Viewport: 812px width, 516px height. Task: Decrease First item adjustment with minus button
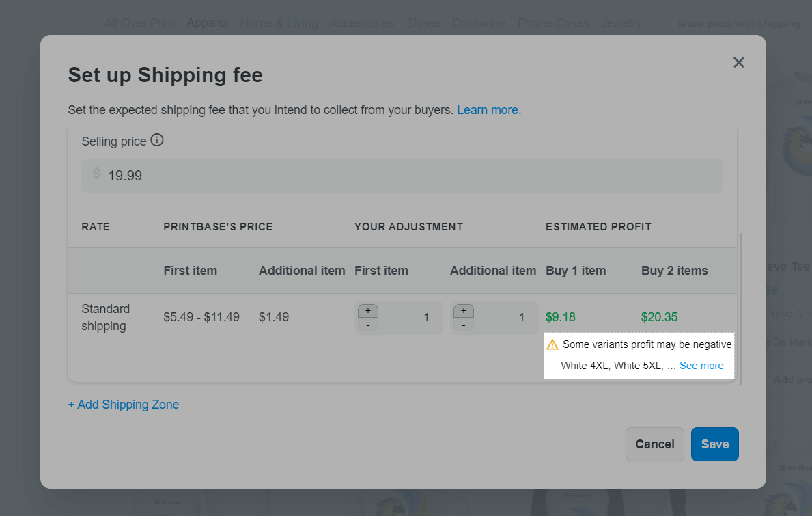(x=368, y=325)
